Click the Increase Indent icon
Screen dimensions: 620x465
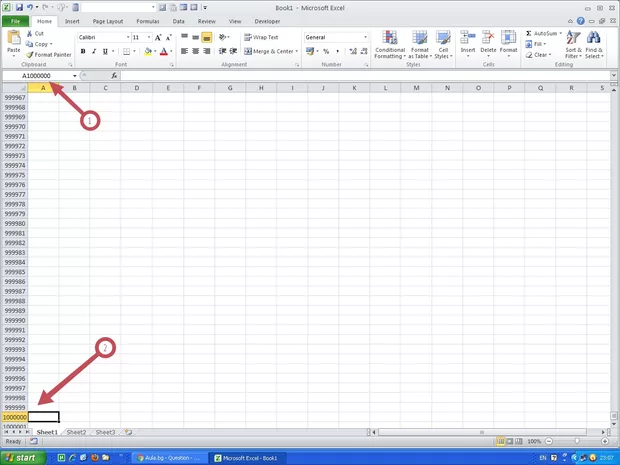(234, 51)
